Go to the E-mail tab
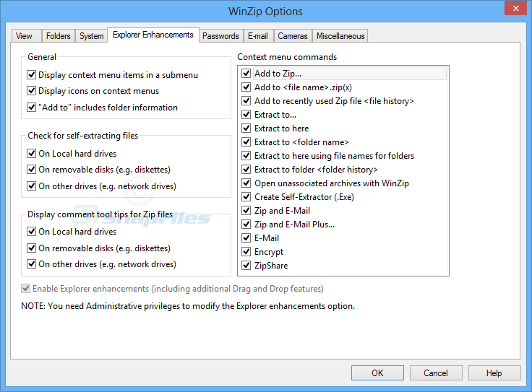This screenshot has width=532, height=392. (258, 36)
